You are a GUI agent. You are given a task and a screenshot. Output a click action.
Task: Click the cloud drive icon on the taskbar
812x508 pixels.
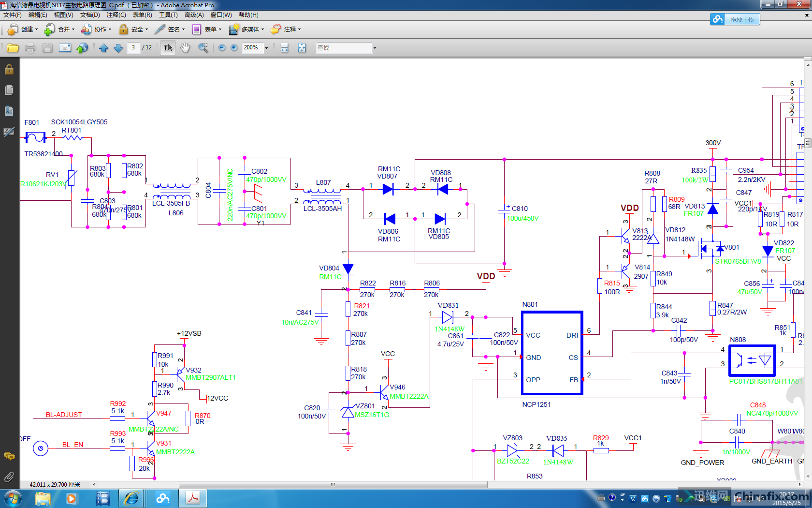pyautogui.click(x=162, y=498)
